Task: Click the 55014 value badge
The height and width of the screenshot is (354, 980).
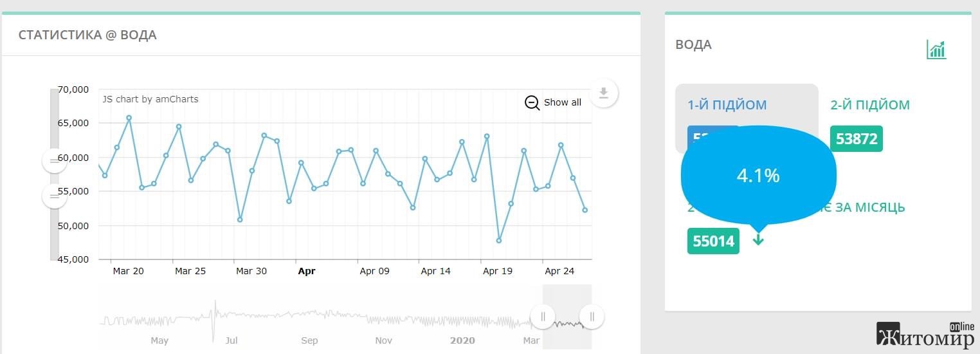Action: pos(713,241)
